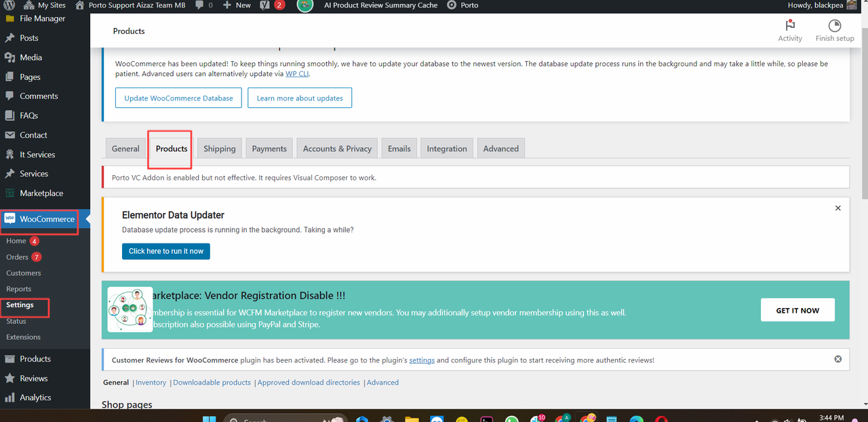The image size is (868, 422).
Task: Click the WCFM membership illustration thumbnail
Action: point(130,309)
